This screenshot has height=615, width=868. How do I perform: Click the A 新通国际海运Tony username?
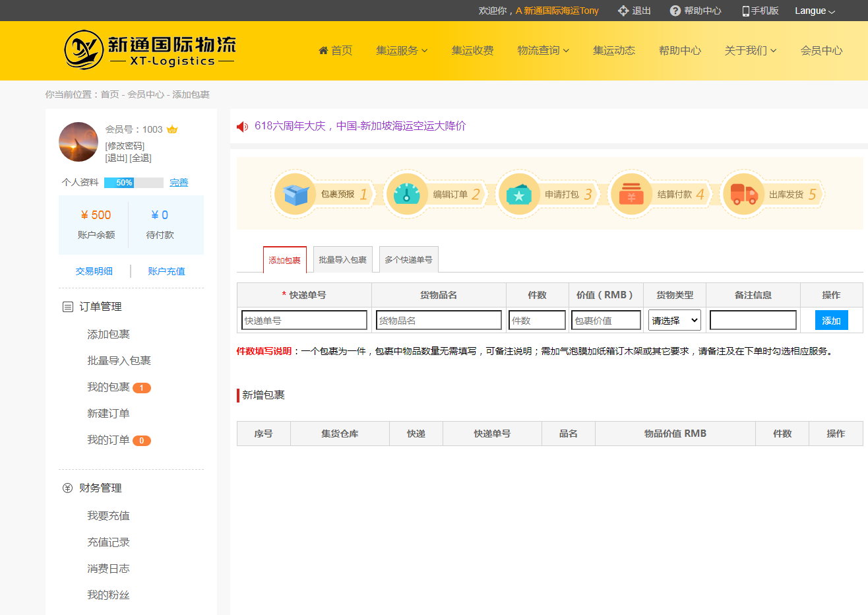[557, 11]
